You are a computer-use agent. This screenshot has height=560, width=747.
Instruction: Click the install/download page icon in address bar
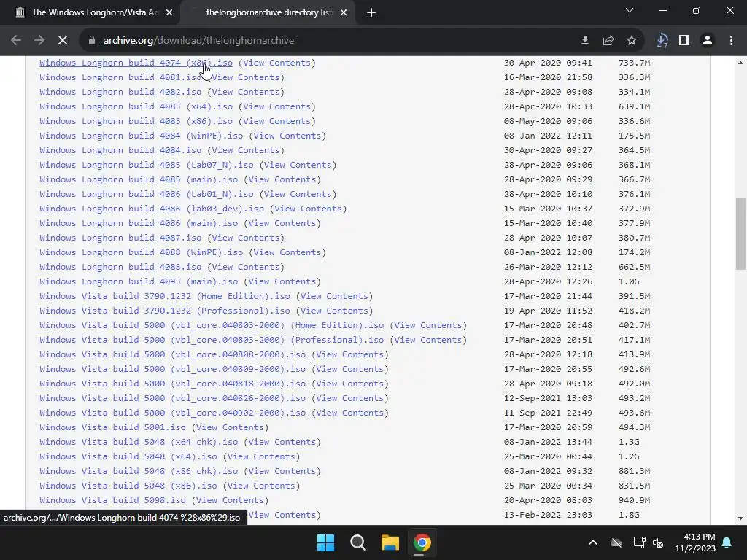point(585,41)
